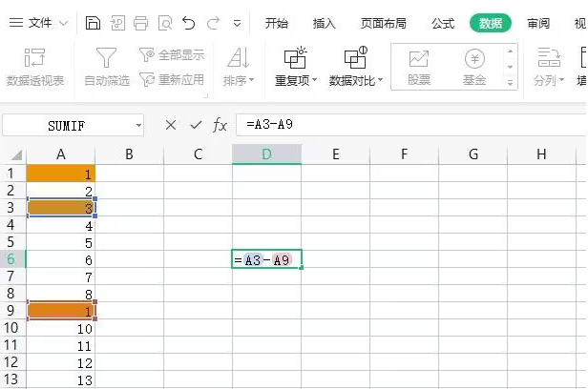Click the Undo arrow icon
The width and height of the screenshot is (588, 389).
pos(188,22)
